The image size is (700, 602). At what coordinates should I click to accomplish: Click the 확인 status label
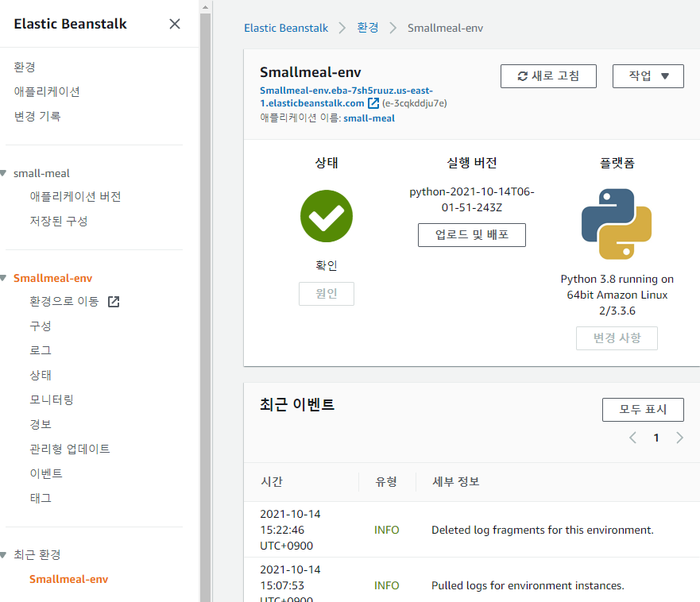pyautogui.click(x=327, y=265)
